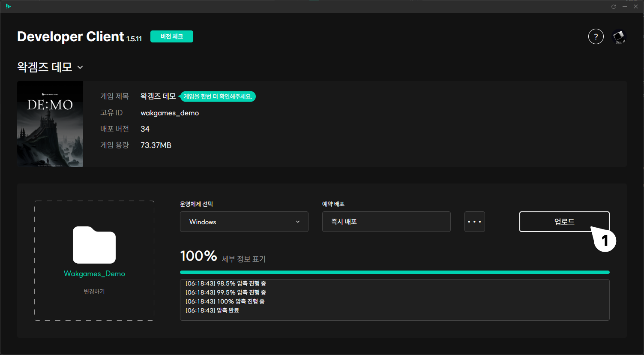Click the 압축 완료 log line
This screenshot has height=355, width=644.
coord(213,310)
